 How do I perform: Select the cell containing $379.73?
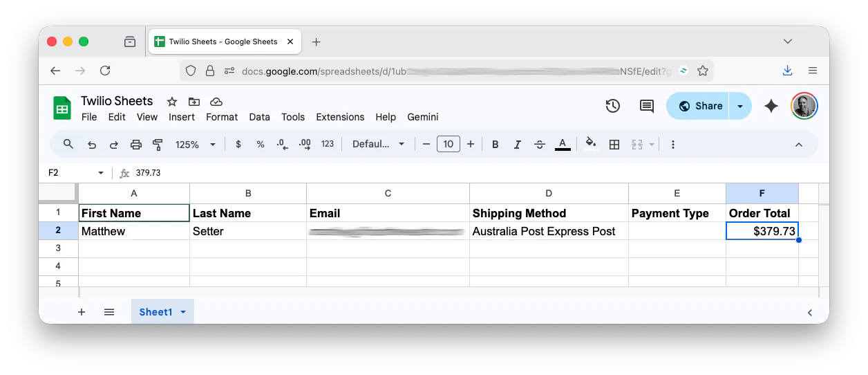[762, 231]
